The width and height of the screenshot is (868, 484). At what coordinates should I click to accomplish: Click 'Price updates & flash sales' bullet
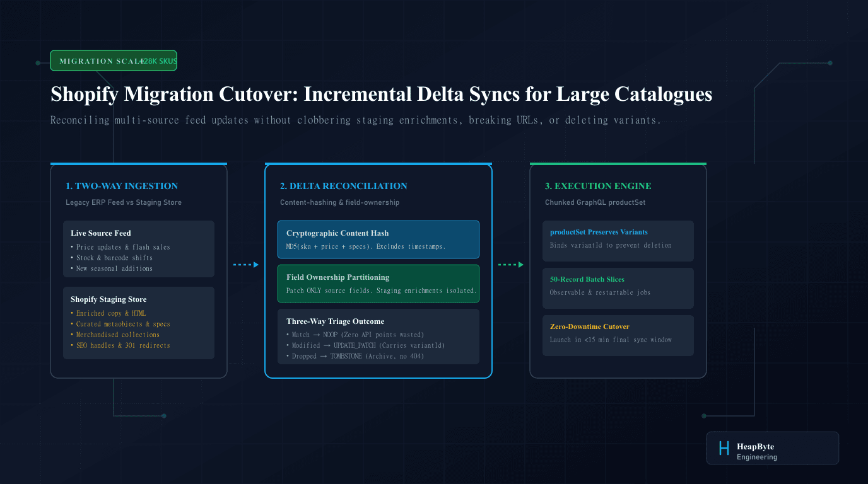coord(120,247)
